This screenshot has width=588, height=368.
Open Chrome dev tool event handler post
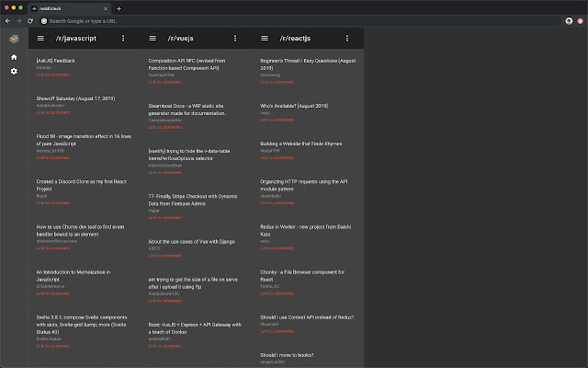pyautogui.click(x=80, y=231)
